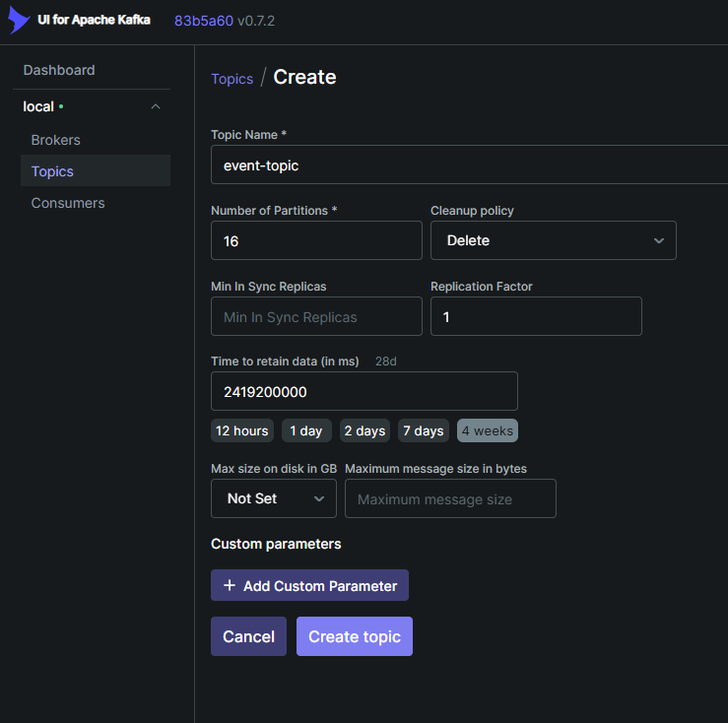728x723 pixels.
Task: Click the Not Set dropdown chevron
Action: coord(319,498)
